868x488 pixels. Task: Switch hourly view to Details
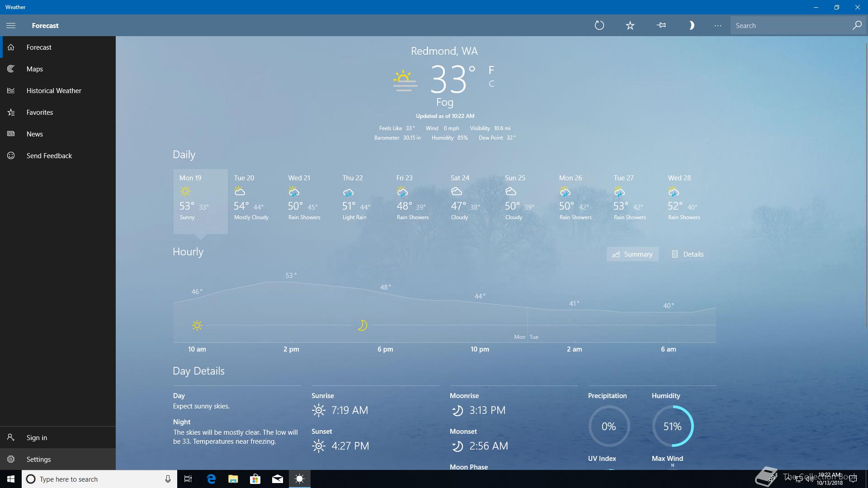[x=688, y=254]
